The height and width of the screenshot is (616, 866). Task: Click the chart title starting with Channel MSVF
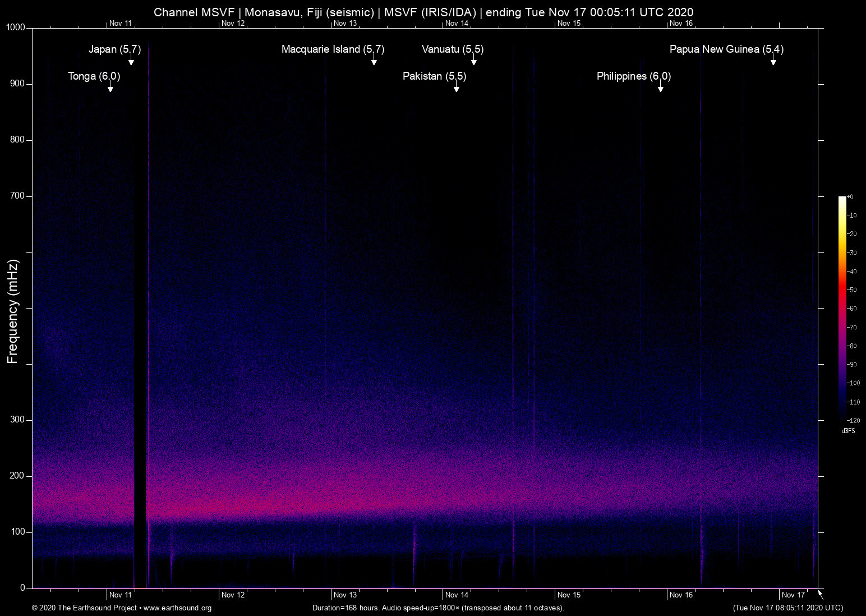[x=423, y=12]
